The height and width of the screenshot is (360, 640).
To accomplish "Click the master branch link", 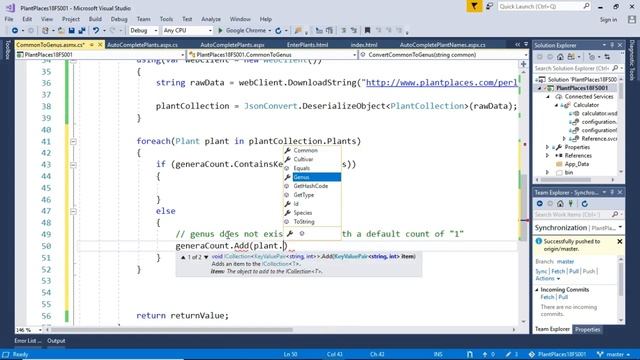I will (565, 261).
